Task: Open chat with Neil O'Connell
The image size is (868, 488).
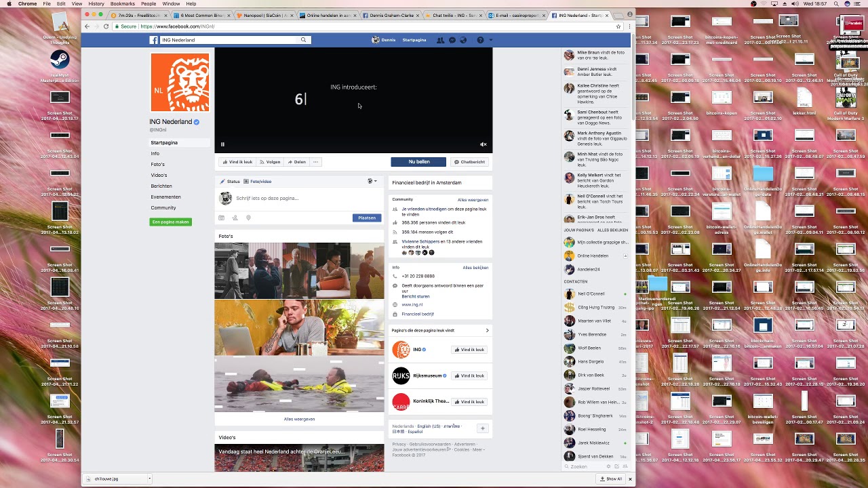Action: [596, 294]
